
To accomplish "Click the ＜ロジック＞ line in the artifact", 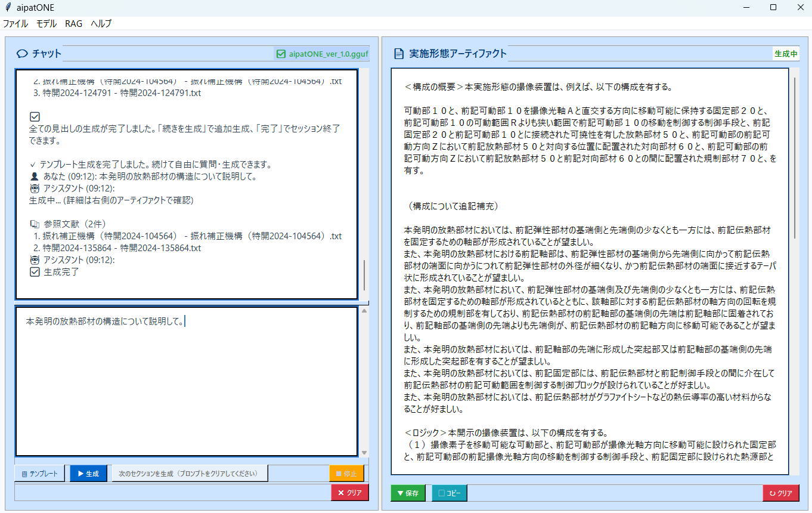I will coord(506,433).
